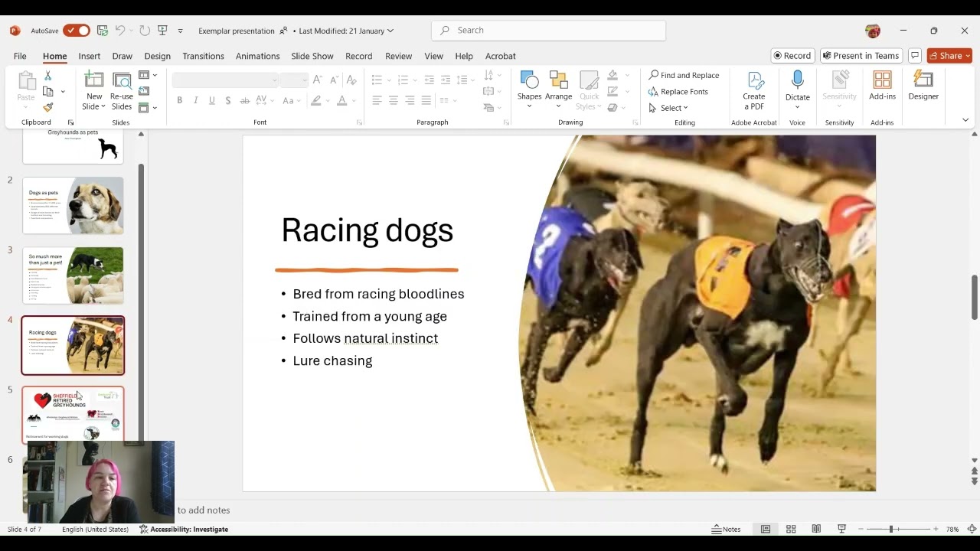980x551 pixels.
Task: Click Replace Fonts in Editing group
Action: (678, 91)
